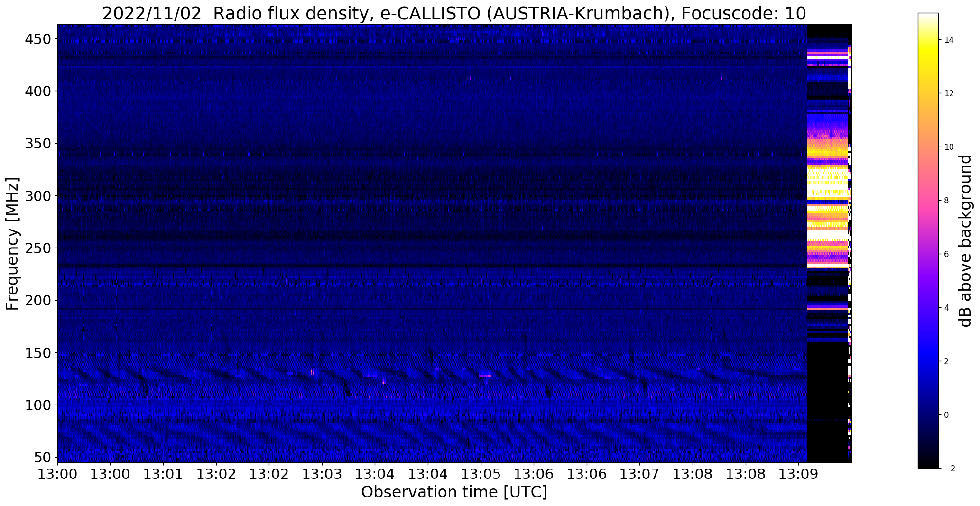This screenshot has width=980, height=506.
Task: Click inside the blue spectrogram plot area
Action: 454,243
